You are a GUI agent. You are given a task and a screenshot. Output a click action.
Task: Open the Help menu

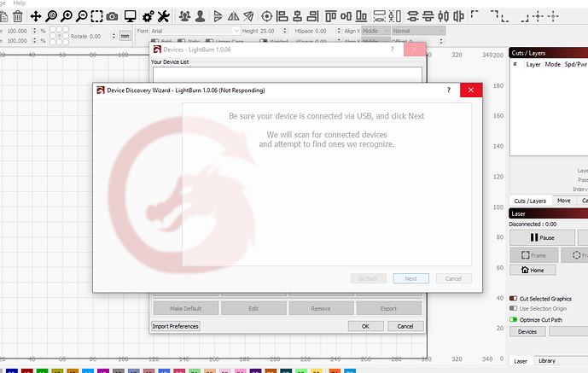pyautogui.click(x=20, y=3)
